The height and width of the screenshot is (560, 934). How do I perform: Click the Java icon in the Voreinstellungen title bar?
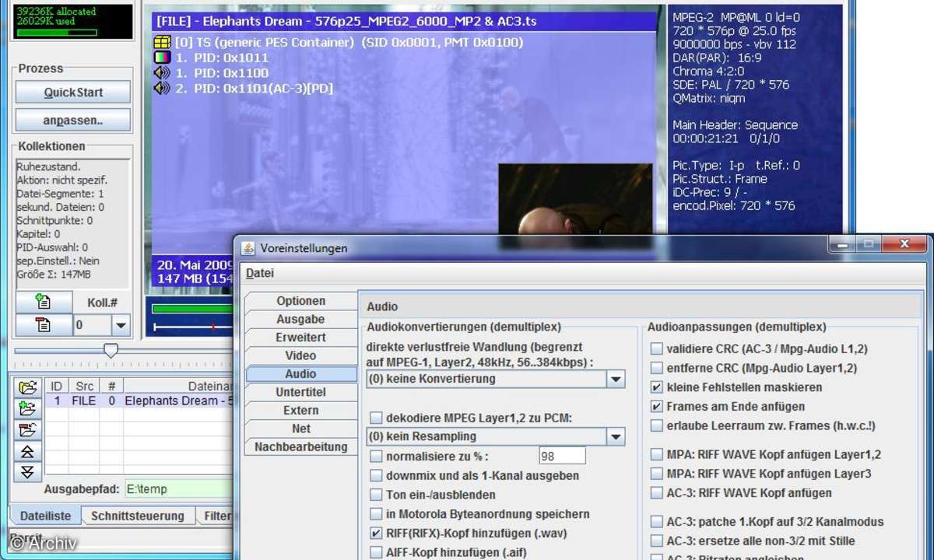click(x=248, y=248)
